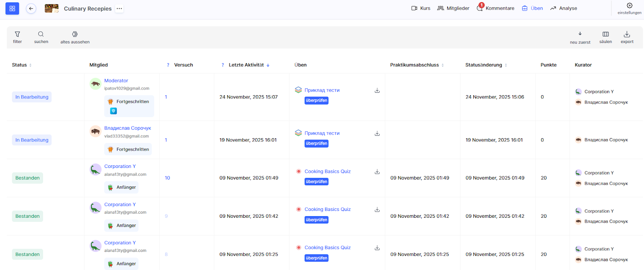
Task: Click überprüfen button in Moderator row
Action: coord(316,100)
